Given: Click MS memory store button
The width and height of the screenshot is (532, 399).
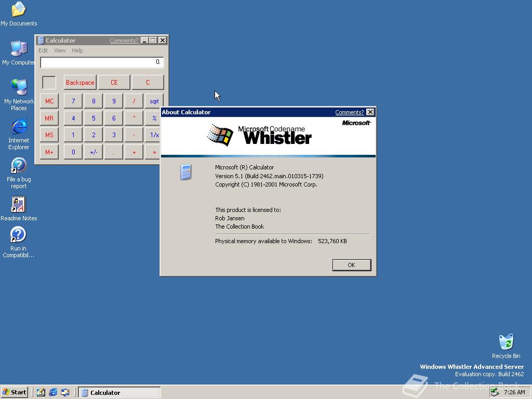Looking at the screenshot, I should pos(49,135).
